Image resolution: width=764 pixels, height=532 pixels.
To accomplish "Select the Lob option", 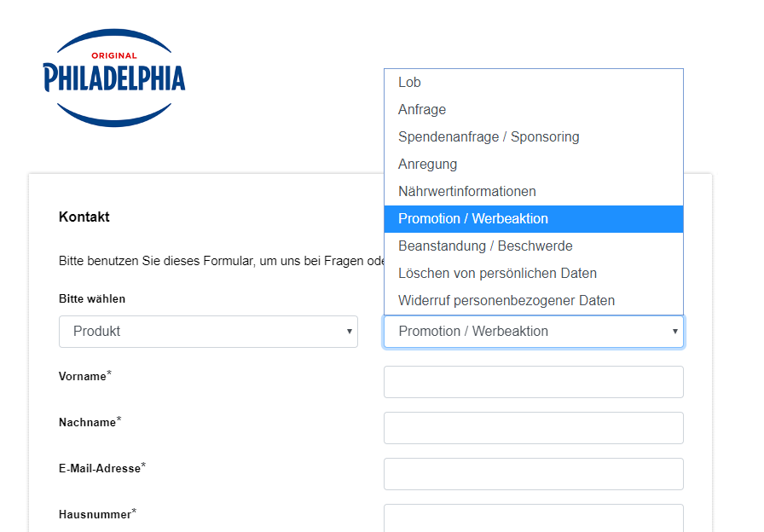I will [534, 83].
